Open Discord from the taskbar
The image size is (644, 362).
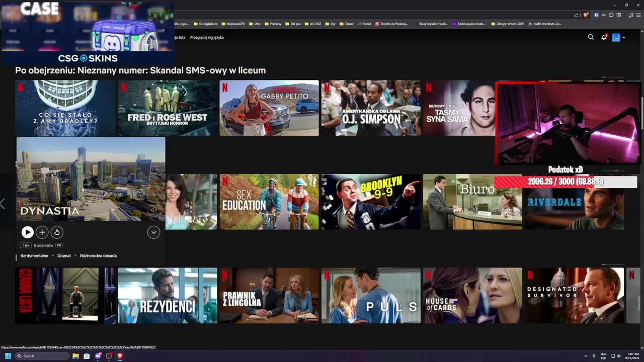(x=98, y=356)
